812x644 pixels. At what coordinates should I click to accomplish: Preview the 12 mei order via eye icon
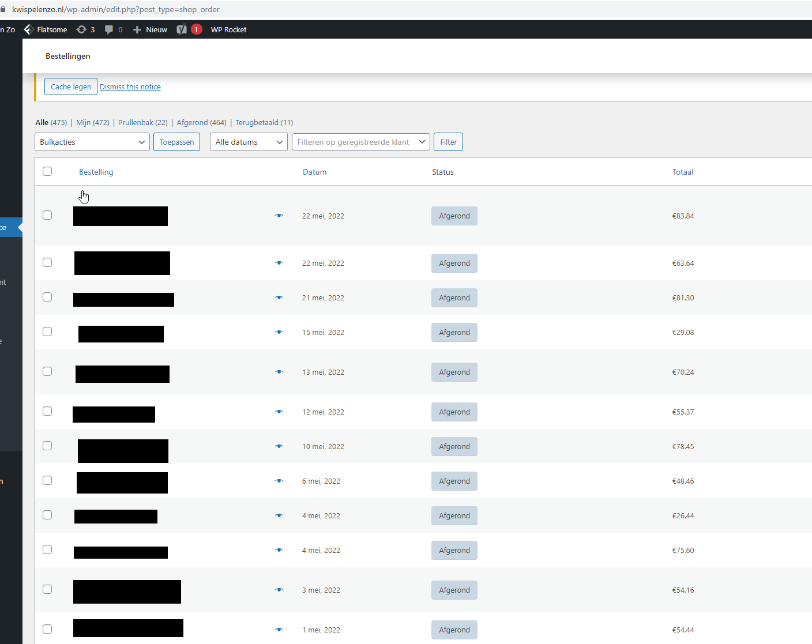(279, 412)
